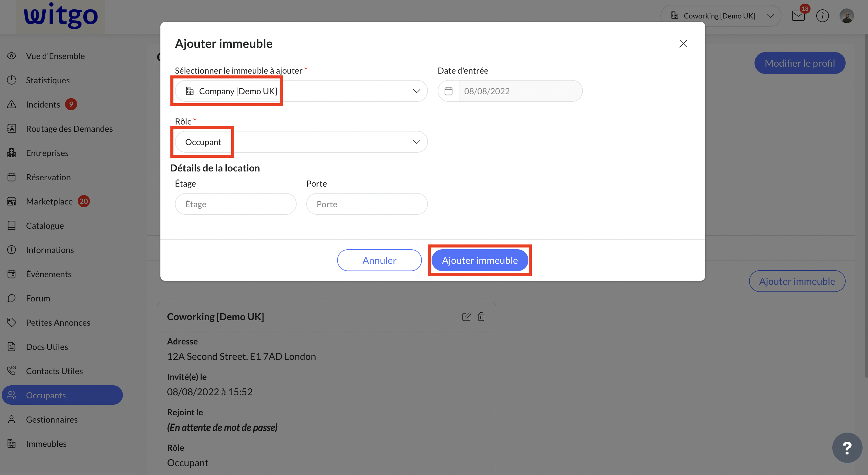Image resolution: width=868 pixels, height=475 pixels.
Task: Click the Forum speech bubble icon
Action: tap(12, 298)
